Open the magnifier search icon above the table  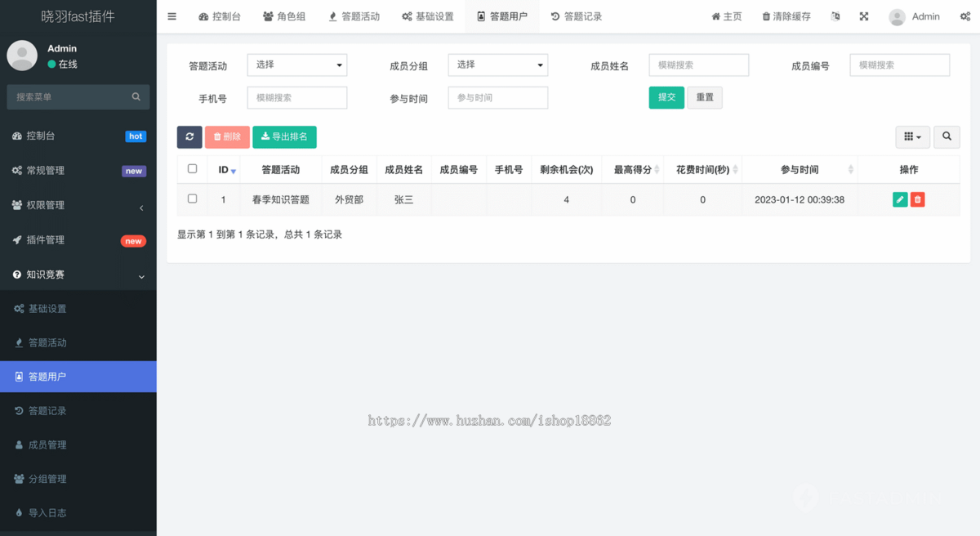coord(946,136)
